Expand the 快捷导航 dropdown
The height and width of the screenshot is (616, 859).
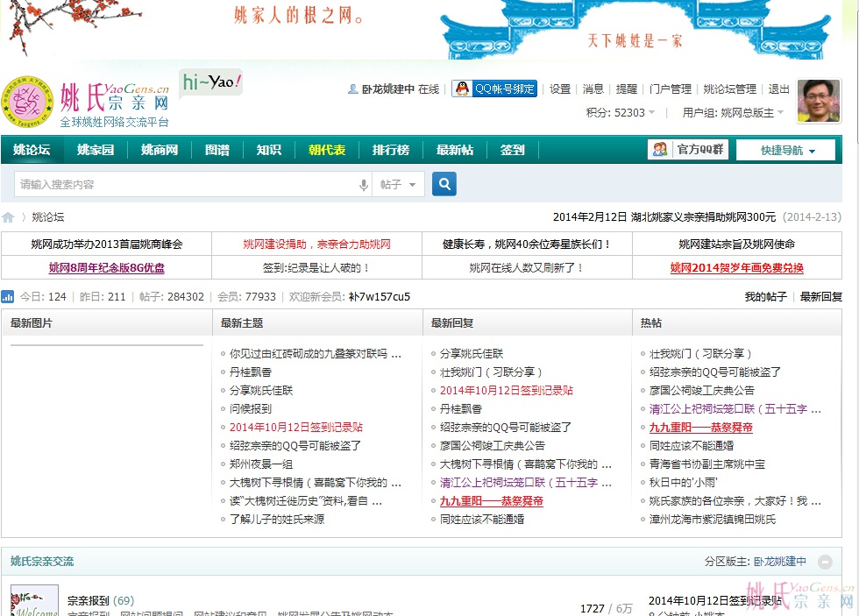coord(785,150)
